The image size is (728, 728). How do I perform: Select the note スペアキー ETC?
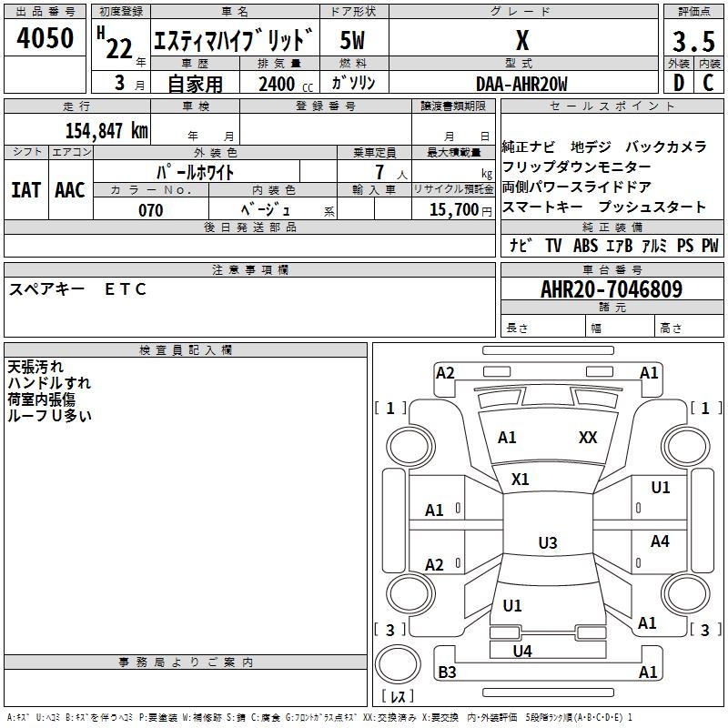(x=77, y=289)
